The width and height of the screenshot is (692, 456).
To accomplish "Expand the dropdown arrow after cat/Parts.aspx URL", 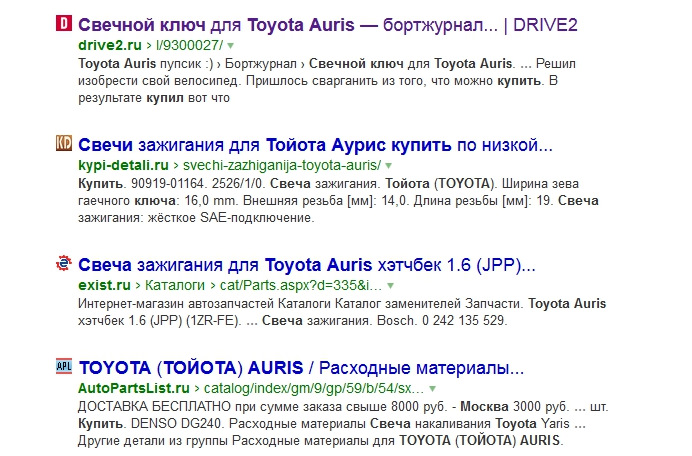I will point(390,286).
